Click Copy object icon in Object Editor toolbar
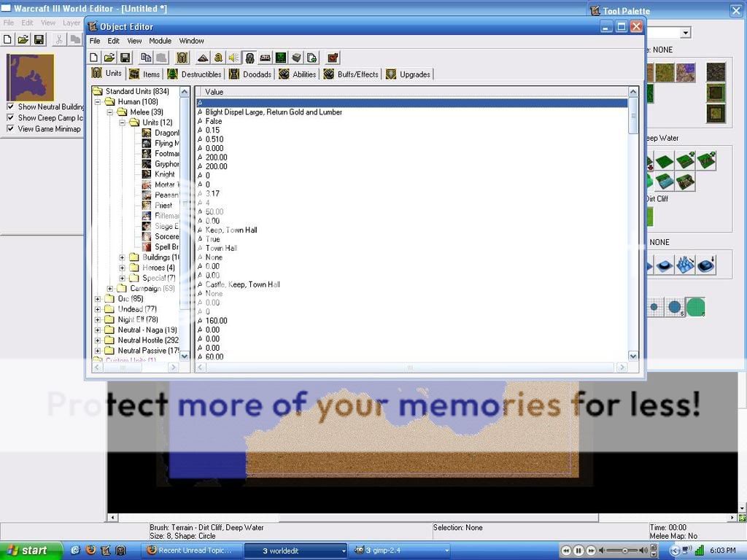Screen dimensions: 747x560 coord(146,58)
